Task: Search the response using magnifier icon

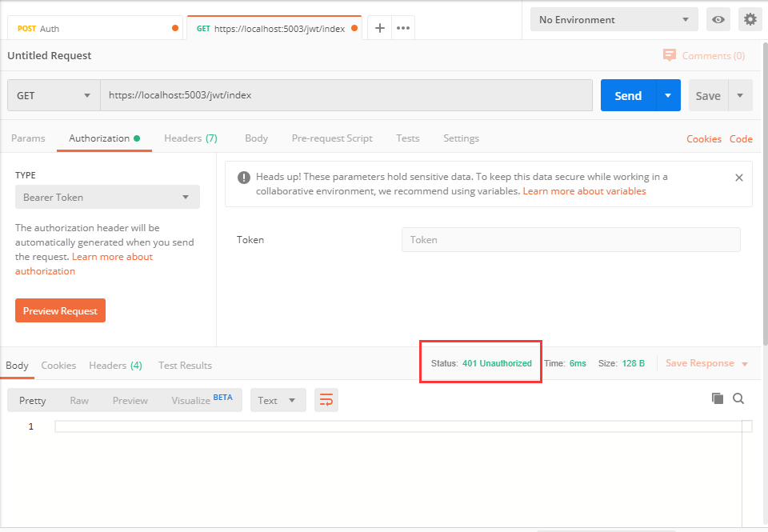Action: pos(738,398)
